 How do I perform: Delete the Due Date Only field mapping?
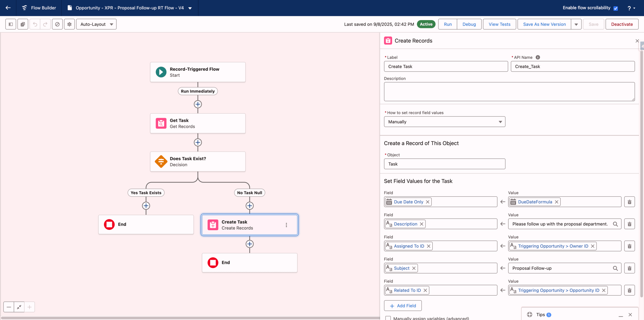(x=629, y=202)
